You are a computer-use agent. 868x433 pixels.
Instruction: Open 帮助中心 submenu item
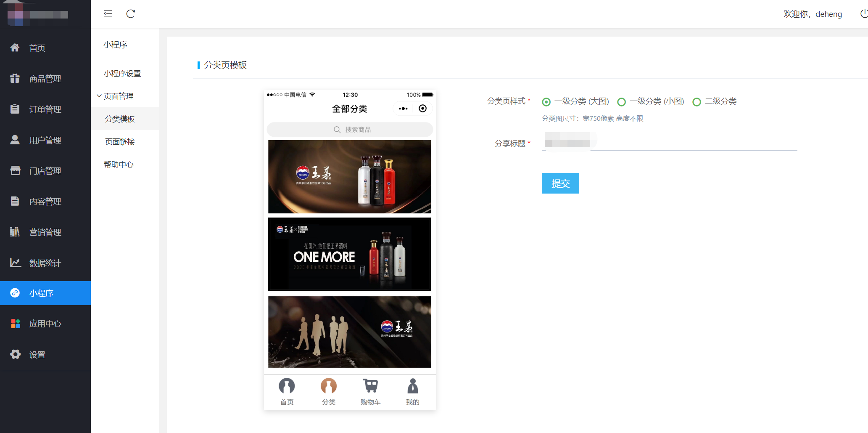(x=119, y=164)
